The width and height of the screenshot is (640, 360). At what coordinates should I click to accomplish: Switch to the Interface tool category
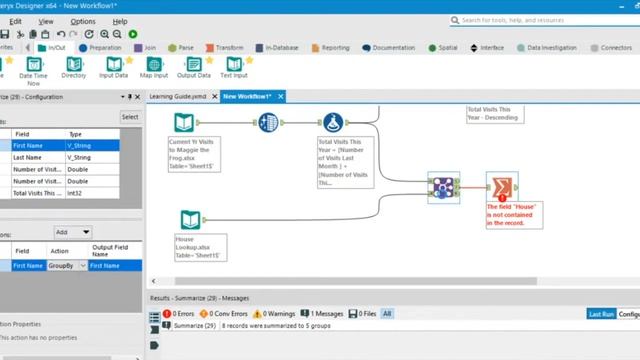click(x=487, y=48)
